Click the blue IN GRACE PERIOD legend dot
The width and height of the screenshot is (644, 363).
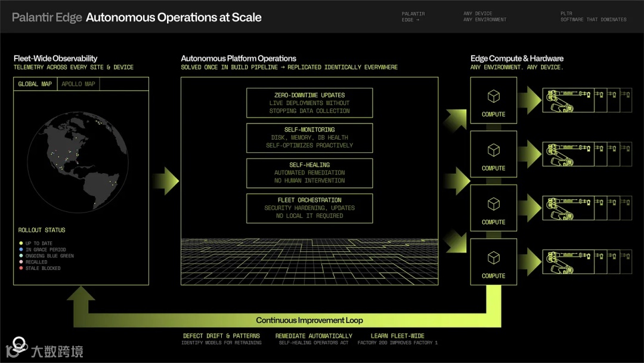click(x=21, y=250)
